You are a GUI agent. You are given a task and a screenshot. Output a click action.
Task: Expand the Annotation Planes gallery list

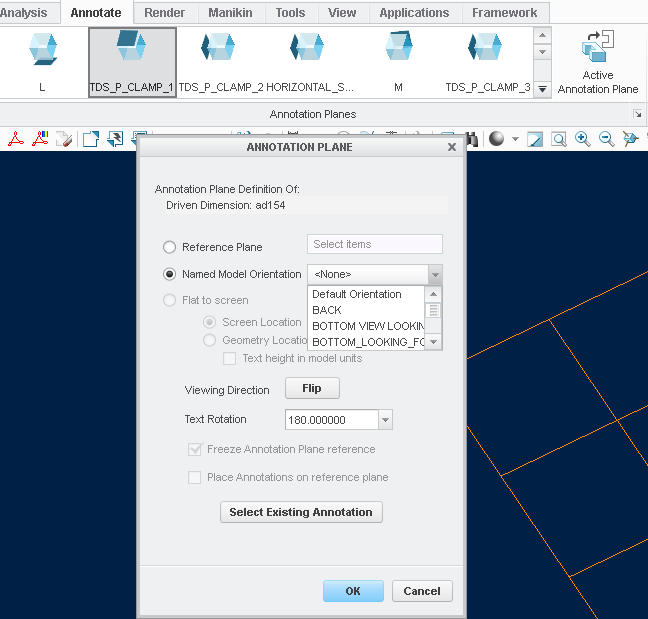point(543,89)
